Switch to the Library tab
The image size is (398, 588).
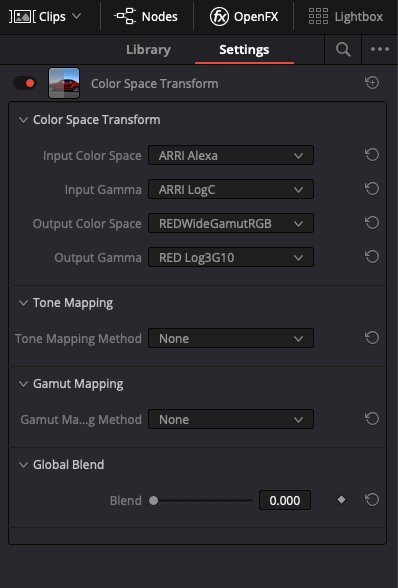click(x=148, y=50)
